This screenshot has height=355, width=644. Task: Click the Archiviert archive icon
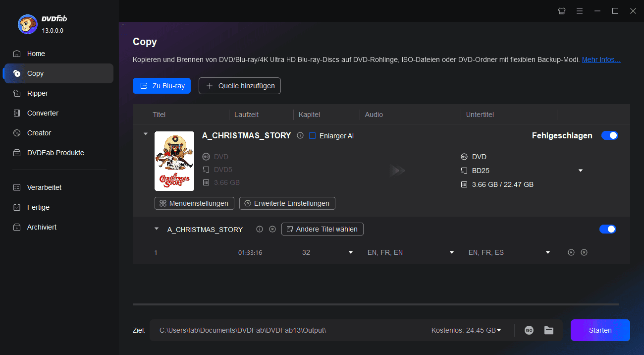(x=17, y=227)
